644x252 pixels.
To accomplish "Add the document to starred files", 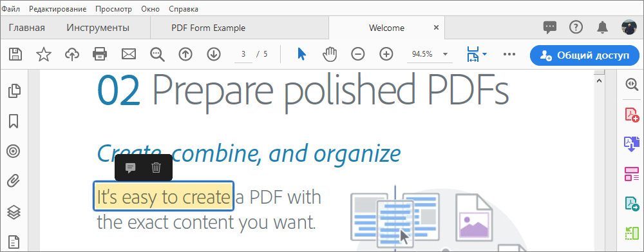I will pos(43,54).
